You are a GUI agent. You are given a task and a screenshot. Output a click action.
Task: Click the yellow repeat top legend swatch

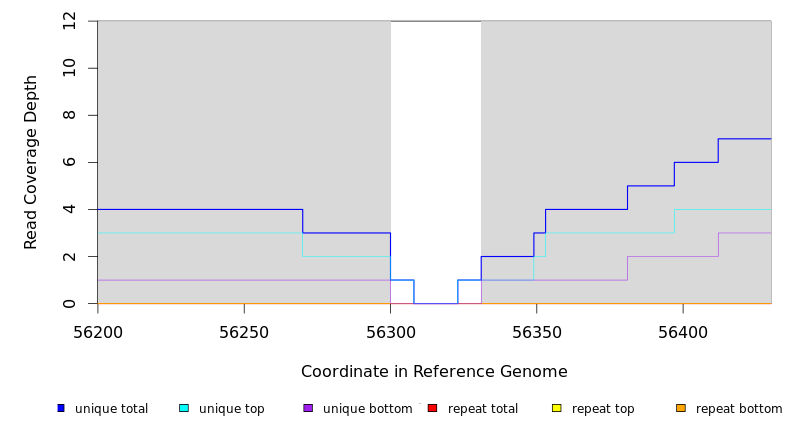click(557, 408)
